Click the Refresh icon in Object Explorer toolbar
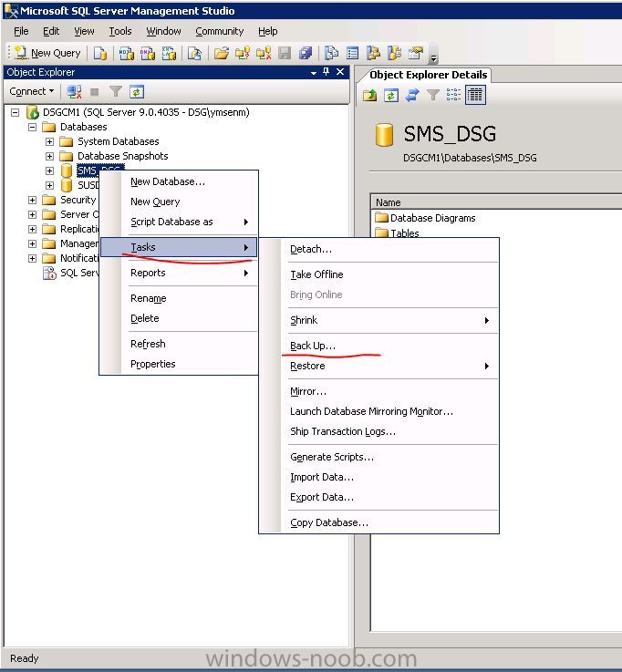 [x=137, y=91]
